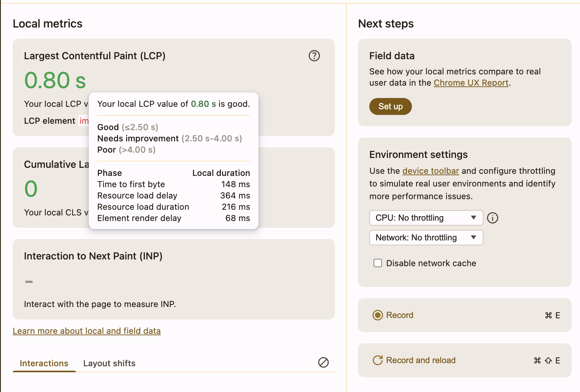
Task: Enable Disable network cache checkbox
Action: [378, 263]
